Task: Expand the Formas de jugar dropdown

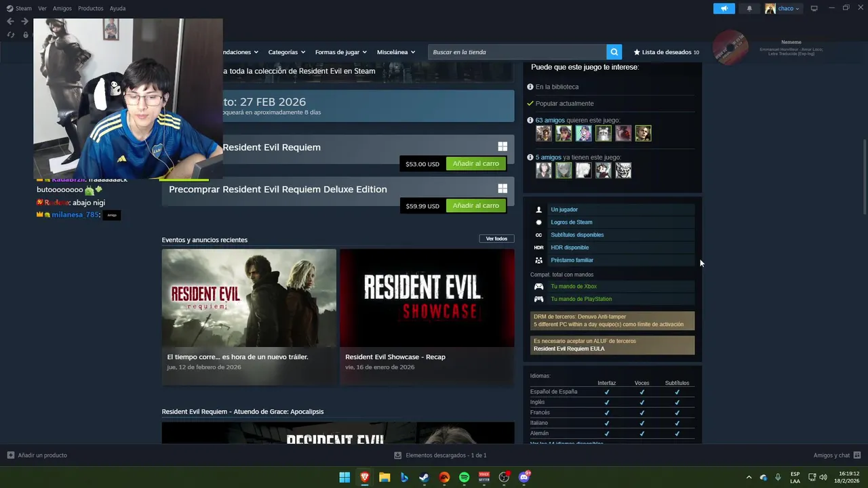Action: click(x=340, y=52)
